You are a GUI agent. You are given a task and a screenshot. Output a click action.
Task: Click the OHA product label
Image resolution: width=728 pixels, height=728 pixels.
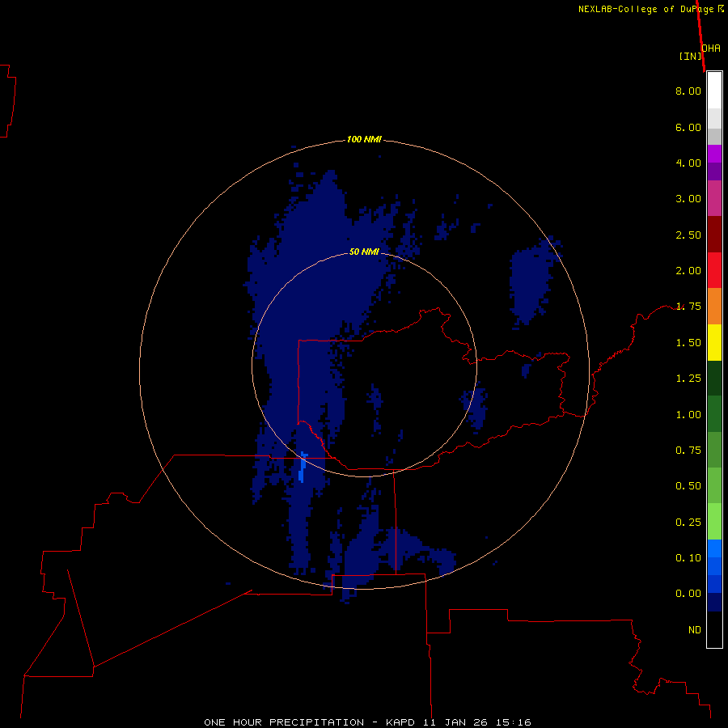(711, 49)
